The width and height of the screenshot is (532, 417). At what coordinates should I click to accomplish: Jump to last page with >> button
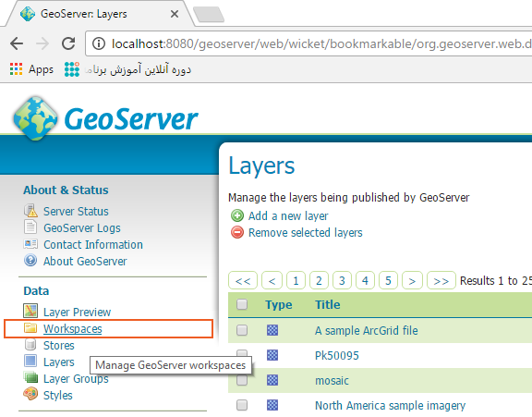(x=441, y=280)
